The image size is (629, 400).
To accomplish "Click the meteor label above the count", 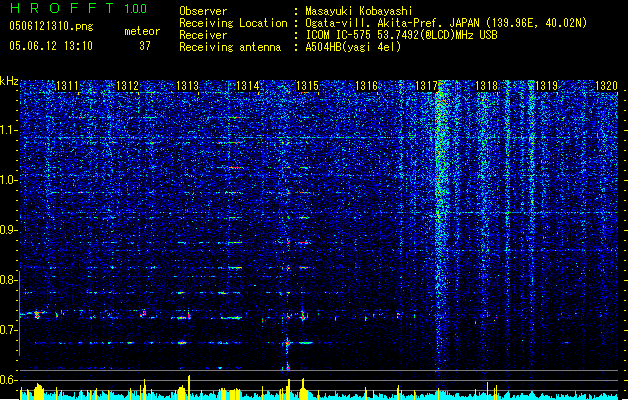I will coord(142,31).
